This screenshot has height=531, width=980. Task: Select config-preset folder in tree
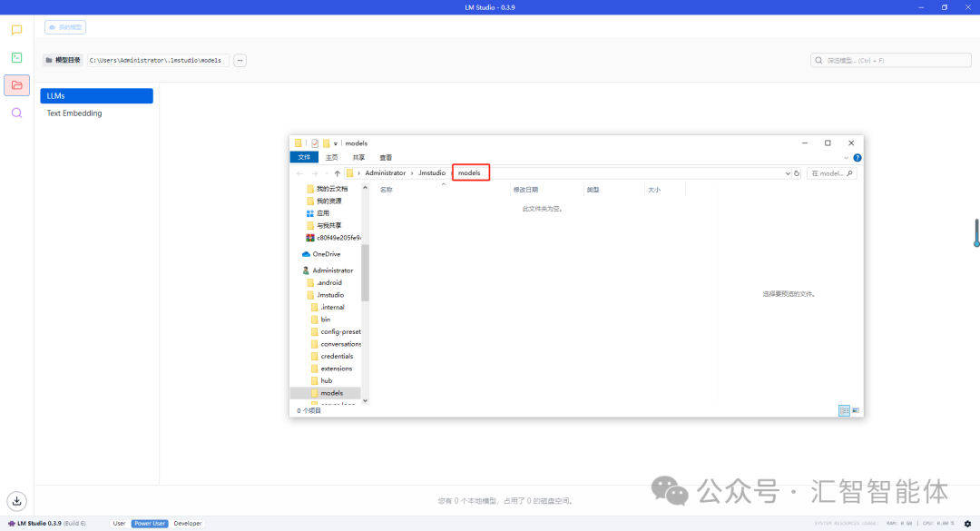tap(336, 332)
